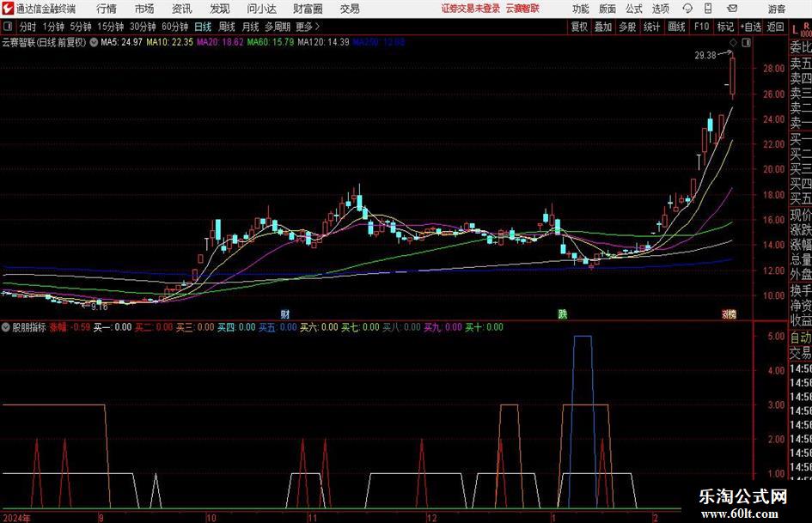This screenshot has width=812, height=523.
Task: Click the 2024年 timeline label
Action: (16, 517)
